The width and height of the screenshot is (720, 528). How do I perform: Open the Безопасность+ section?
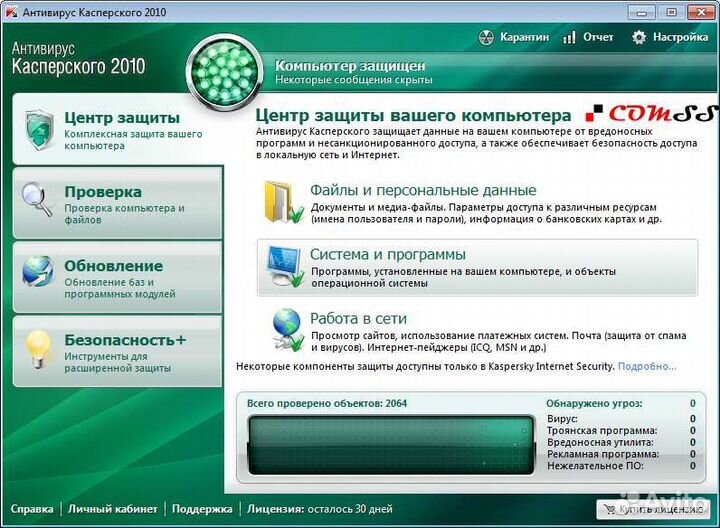(x=118, y=351)
